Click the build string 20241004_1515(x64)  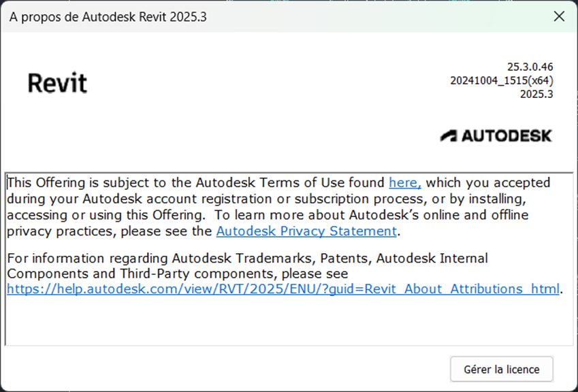pyautogui.click(x=501, y=80)
